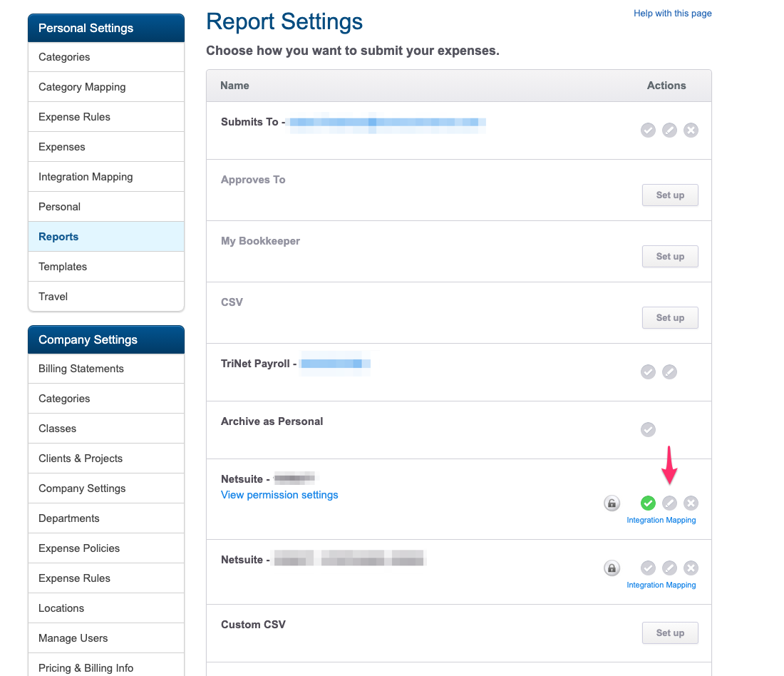Set Archive as Personal as default checkmark
Viewport: 784px width, 676px height.
(648, 430)
